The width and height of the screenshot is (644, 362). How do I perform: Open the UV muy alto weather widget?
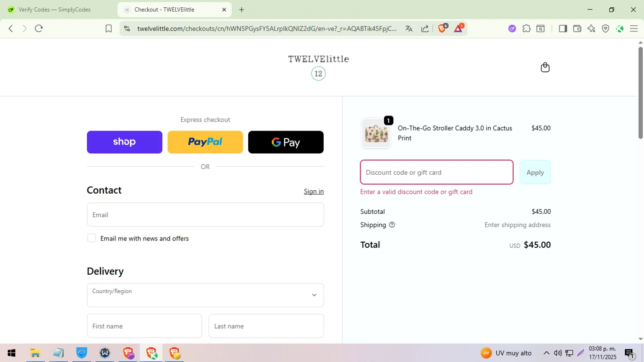click(x=506, y=353)
